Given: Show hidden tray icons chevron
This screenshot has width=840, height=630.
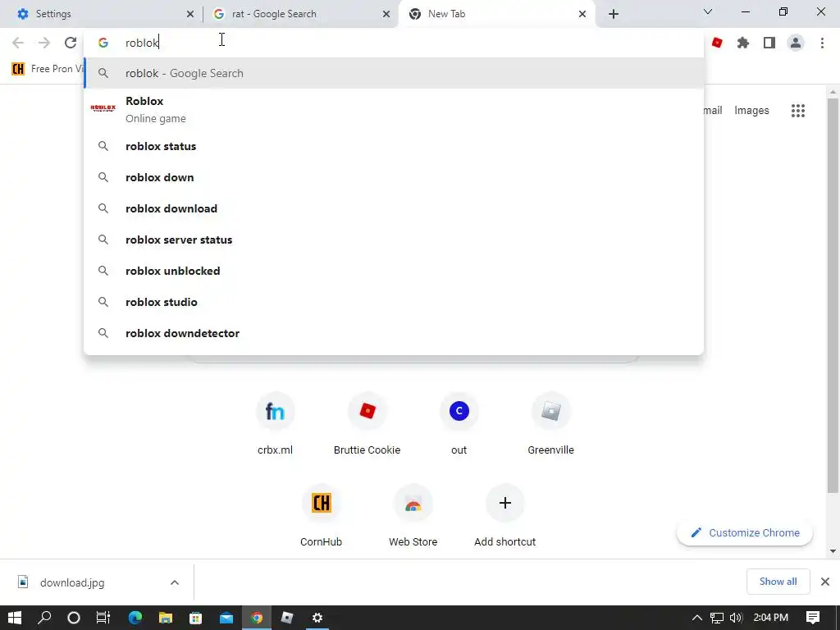Looking at the screenshot, I should tap(697, 618).
